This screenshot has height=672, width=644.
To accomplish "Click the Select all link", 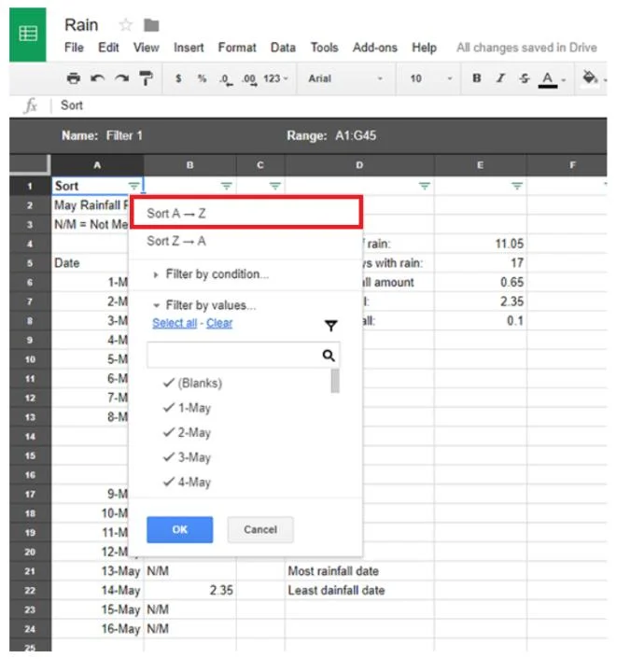I will 175,323.
